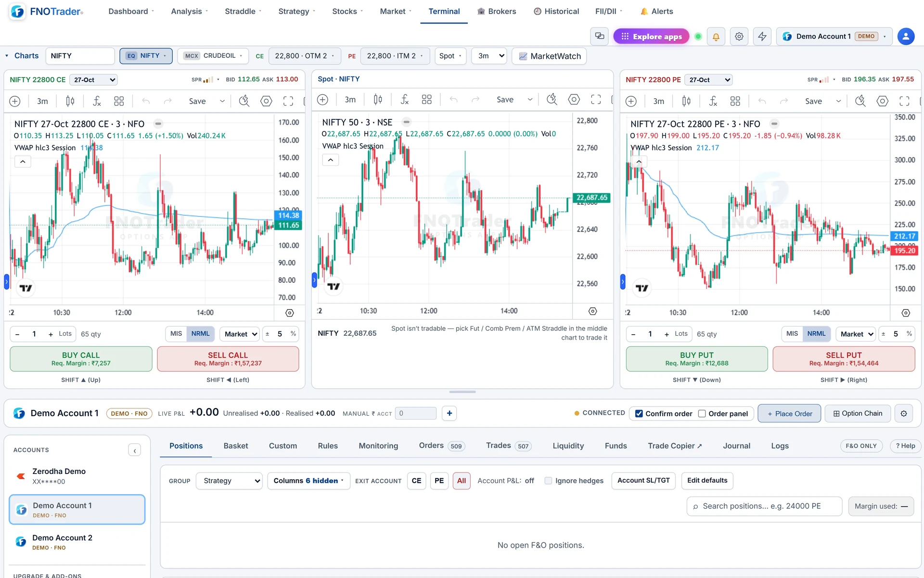Image resolution: width=924 pixels, height=578 pixels.
Task: Add manual account value plus button
Action: tap(449, 413)
